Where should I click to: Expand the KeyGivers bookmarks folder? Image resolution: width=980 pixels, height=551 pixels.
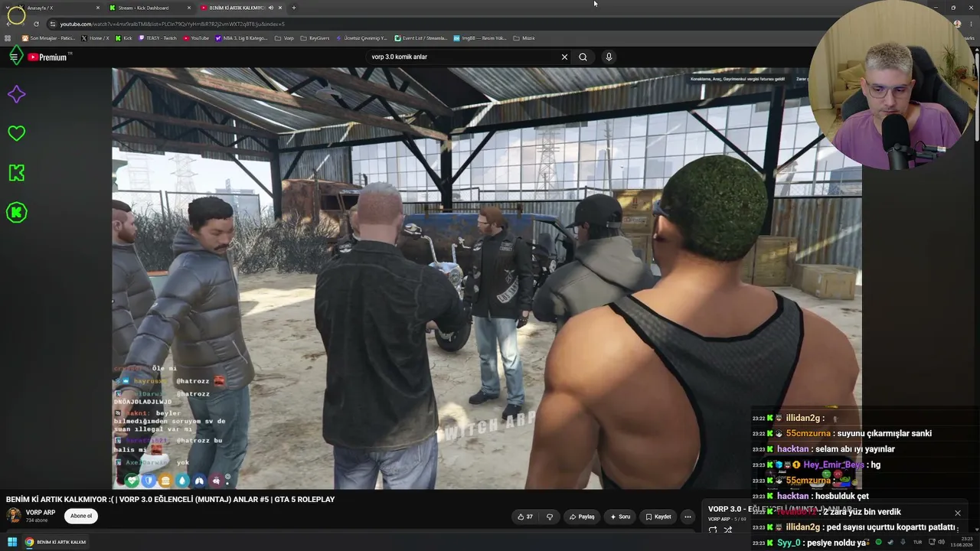315,38
